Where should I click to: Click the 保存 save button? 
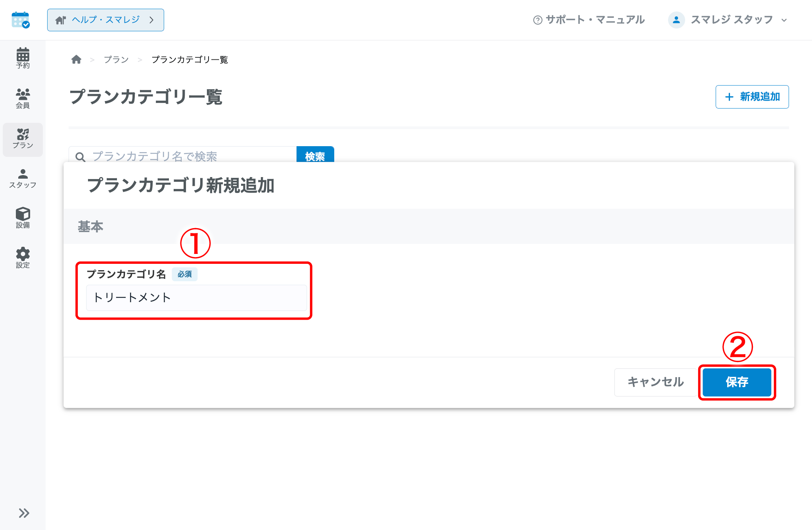(737, 382)
